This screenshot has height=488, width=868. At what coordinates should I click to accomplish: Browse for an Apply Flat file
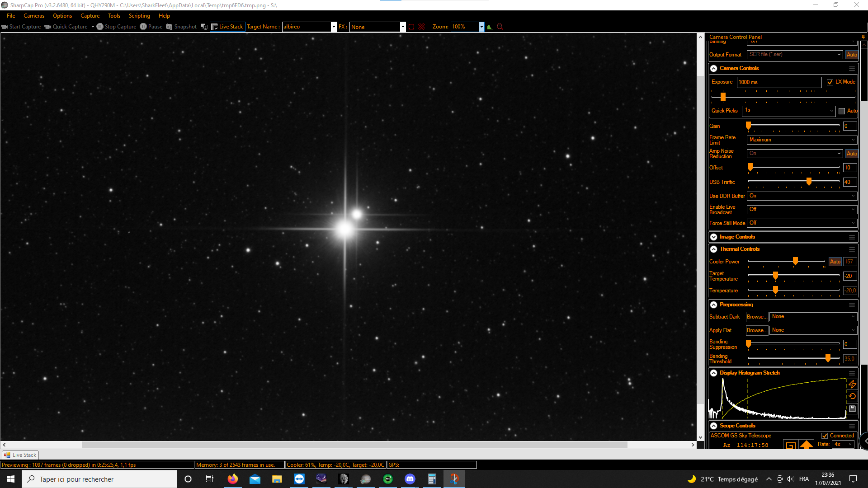point(757,331)
